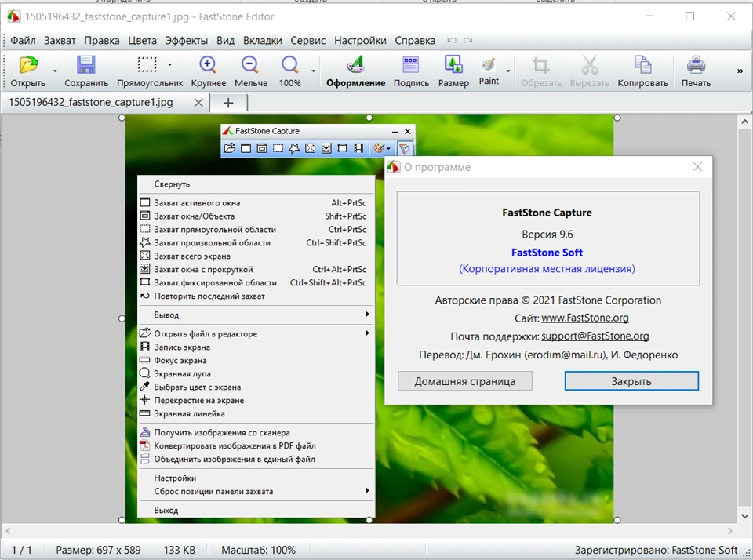This screenshot has width=753, height=560.
Task: Click Масштаб: 100% in status bar
Action: pos(258,550)
